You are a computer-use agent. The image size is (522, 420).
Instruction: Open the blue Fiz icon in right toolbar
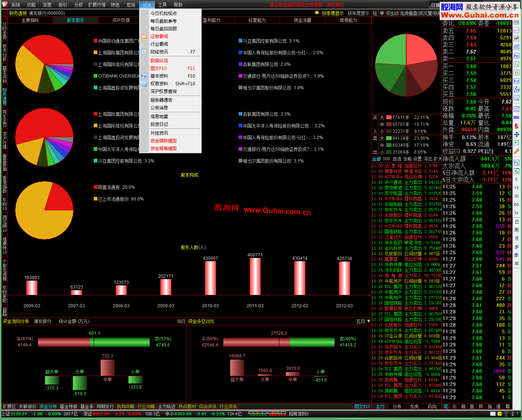pos(516,81)
